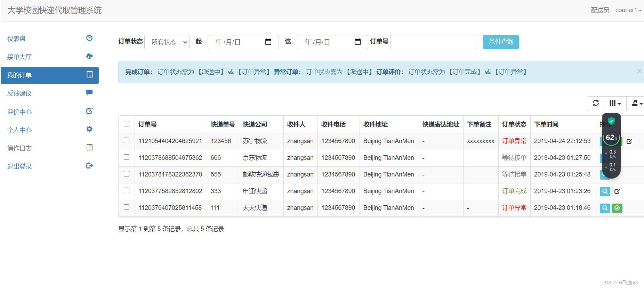Dismiss the blue order-status hint banner
The height and width of the screenshot is (288, 644).
[x=639, y=71]
